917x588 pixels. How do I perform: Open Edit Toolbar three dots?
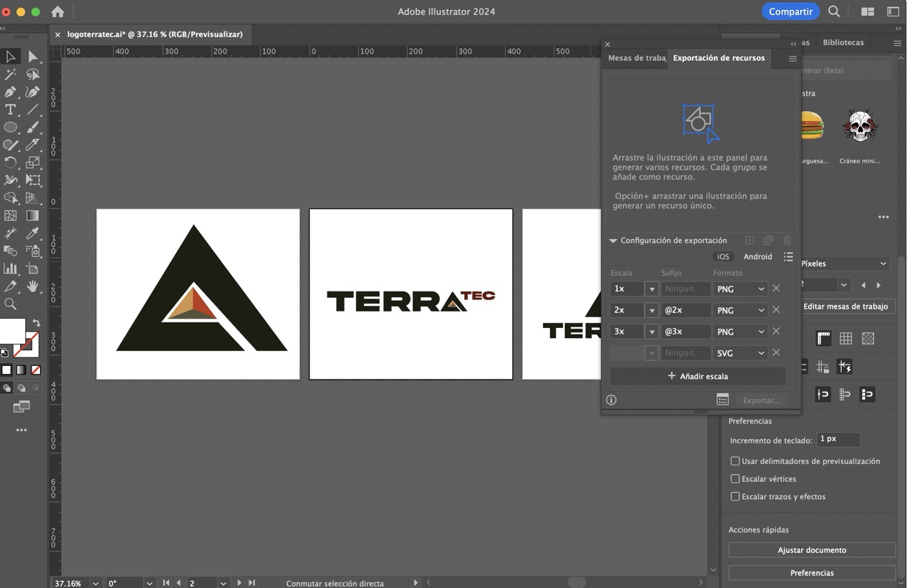(x=21, y=430)
